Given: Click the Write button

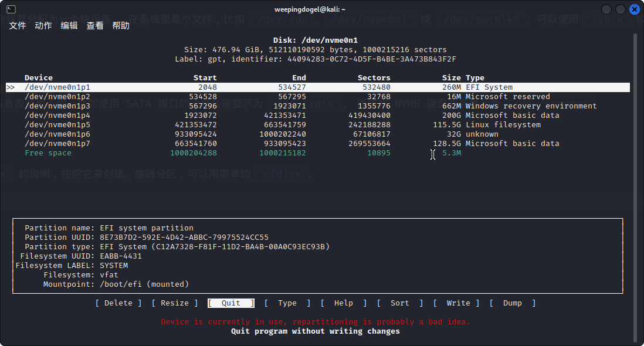Looking at the screenshot, I should pyautogui.click(x=456, y=303).
